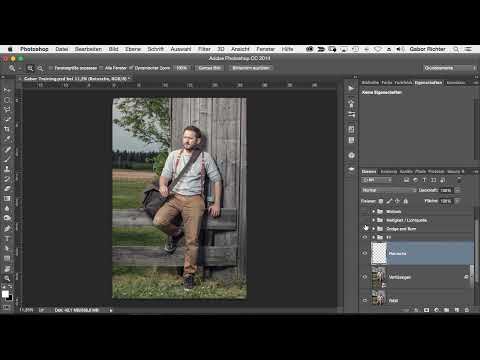The height and width of the screenshot is (360, 480).
Task: Select the Type tool in toolbar
Action: [x=7, y=239]
